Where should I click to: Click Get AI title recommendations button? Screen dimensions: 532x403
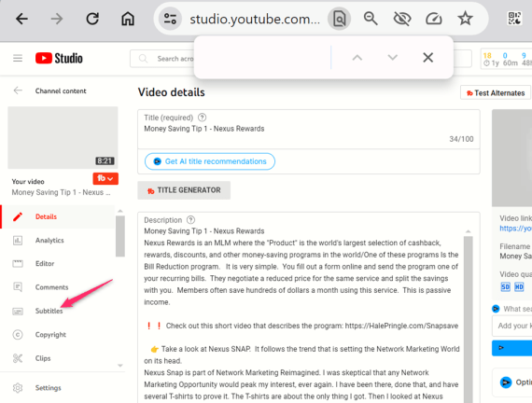210,161
